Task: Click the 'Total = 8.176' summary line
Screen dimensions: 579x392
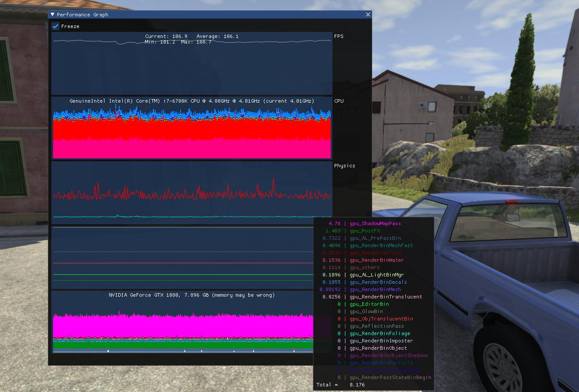Action: tap(341, 385)
